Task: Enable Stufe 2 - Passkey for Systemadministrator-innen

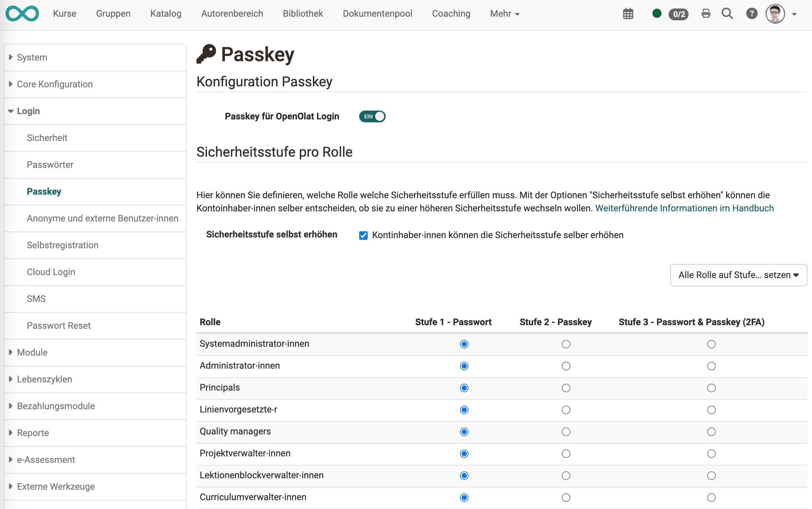Action: (x=565, y=343)
